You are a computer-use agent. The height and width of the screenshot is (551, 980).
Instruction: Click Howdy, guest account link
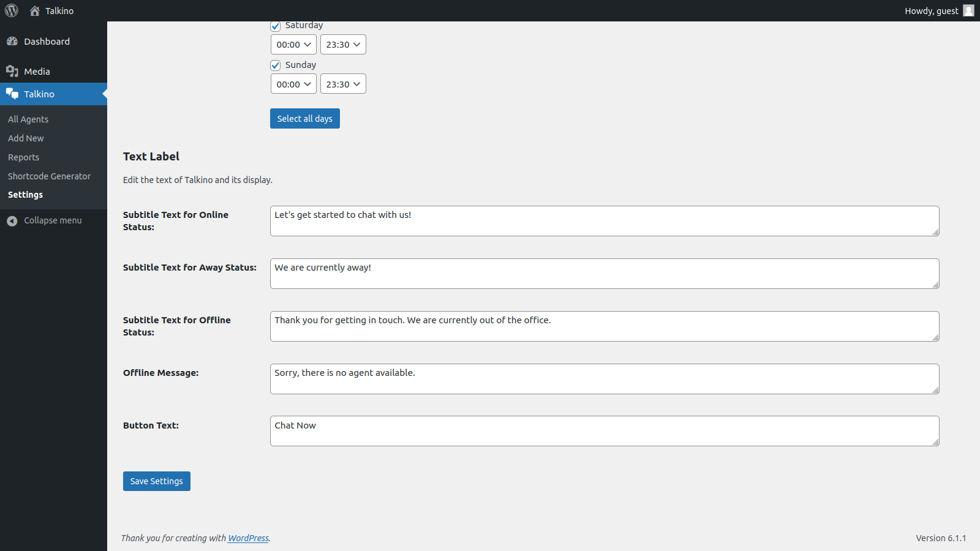pyautogui.click(x=939, y=10)
